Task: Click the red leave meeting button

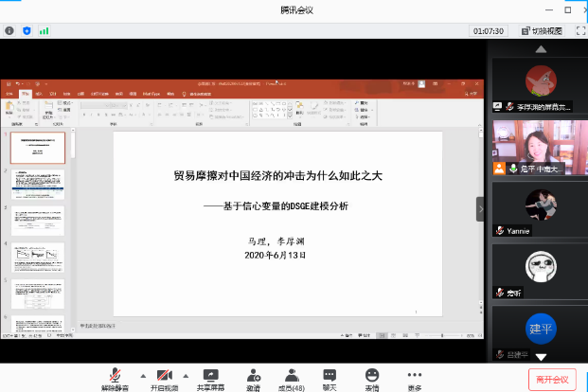Action: [x=551, y=379]
